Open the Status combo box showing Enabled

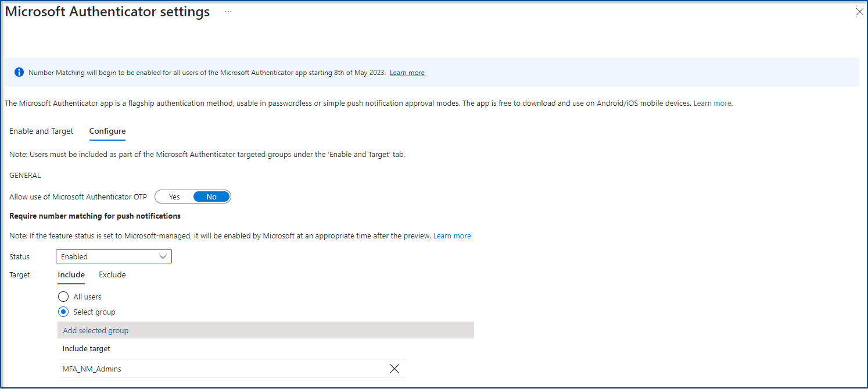click(113, 256)
